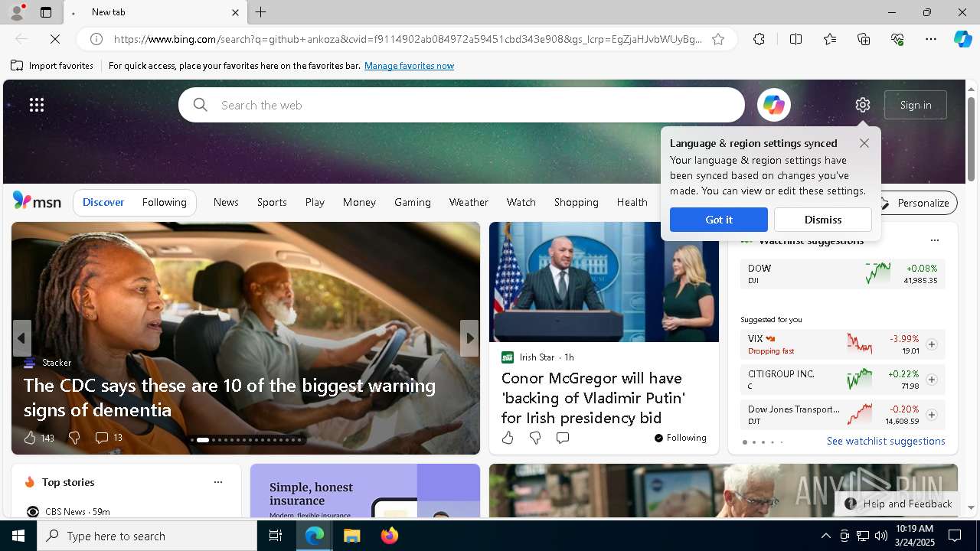Image resolution: width=980 pixels, height=551 pixels.
Task: Go to the msn logo home
Action: 37,201
